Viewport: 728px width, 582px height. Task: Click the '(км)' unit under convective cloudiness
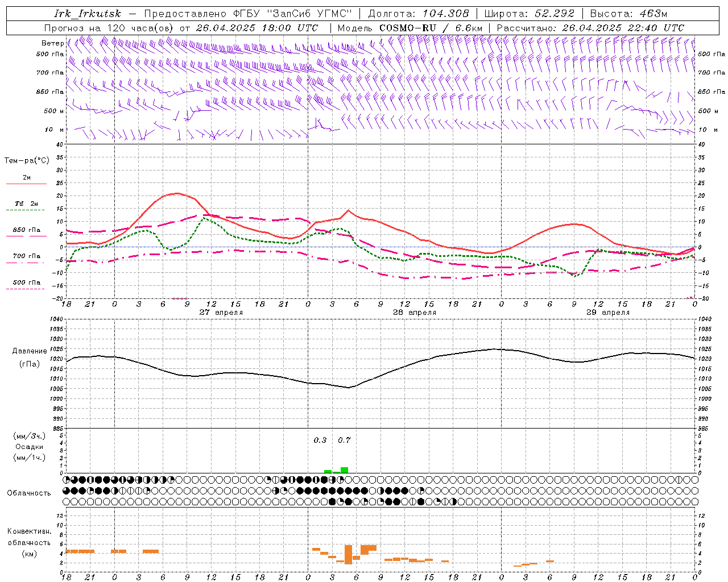(x=29, y=554)
